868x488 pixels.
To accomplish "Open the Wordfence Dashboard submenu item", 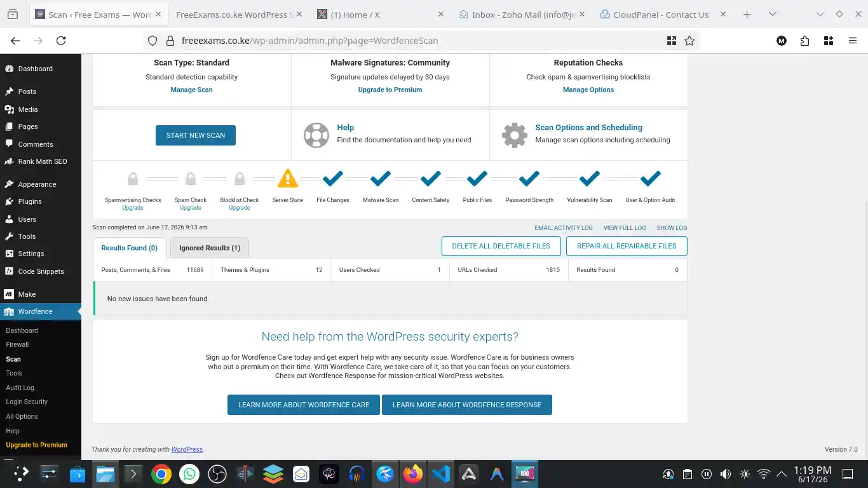I will pyautogui.click(x=22, y=330).
